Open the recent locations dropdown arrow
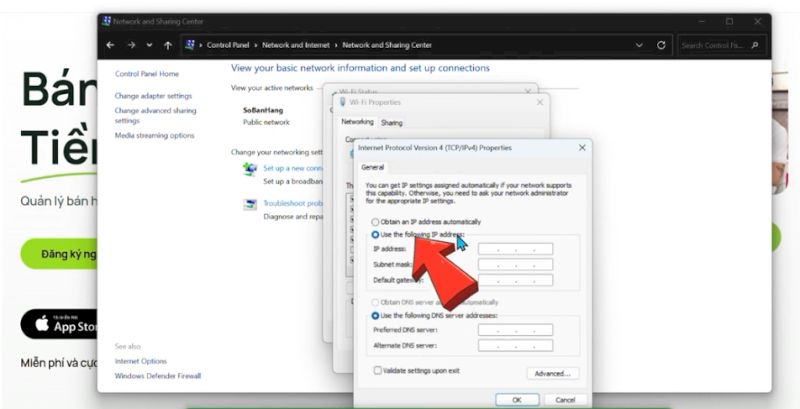Viewport: 800px width, 409px height. point(150,45)
